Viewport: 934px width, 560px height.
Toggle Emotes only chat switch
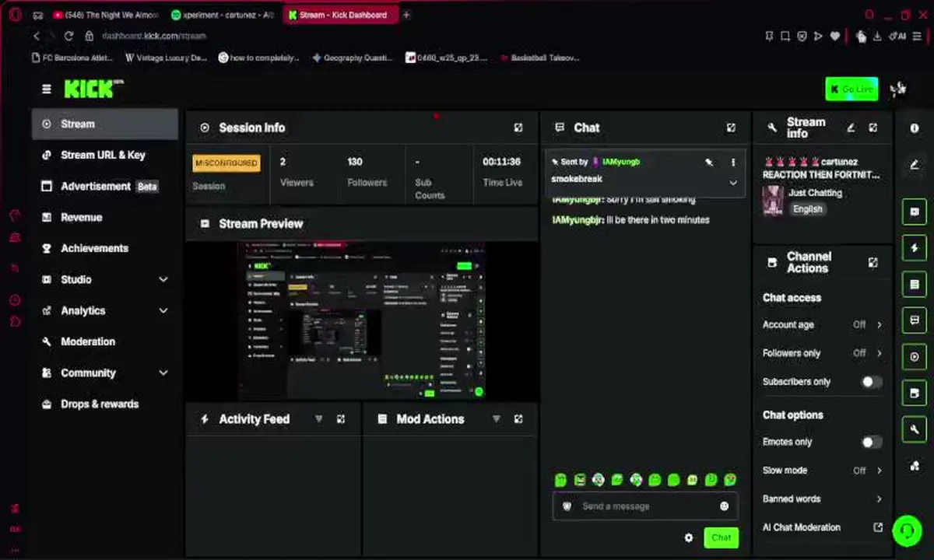tap(872, 442)
